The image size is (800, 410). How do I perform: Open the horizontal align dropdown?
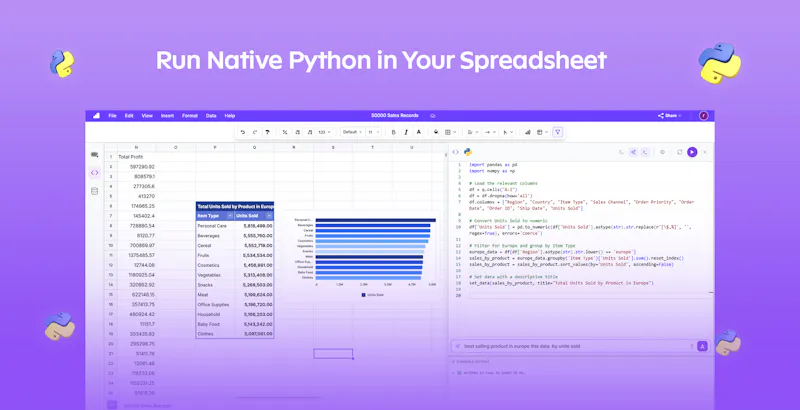473,132
